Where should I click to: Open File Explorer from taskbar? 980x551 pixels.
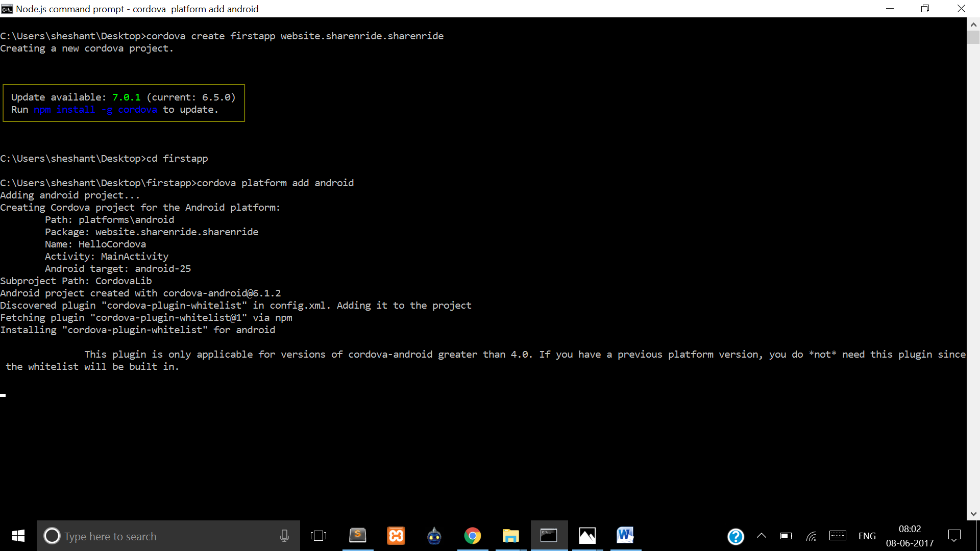pos(511,536)
